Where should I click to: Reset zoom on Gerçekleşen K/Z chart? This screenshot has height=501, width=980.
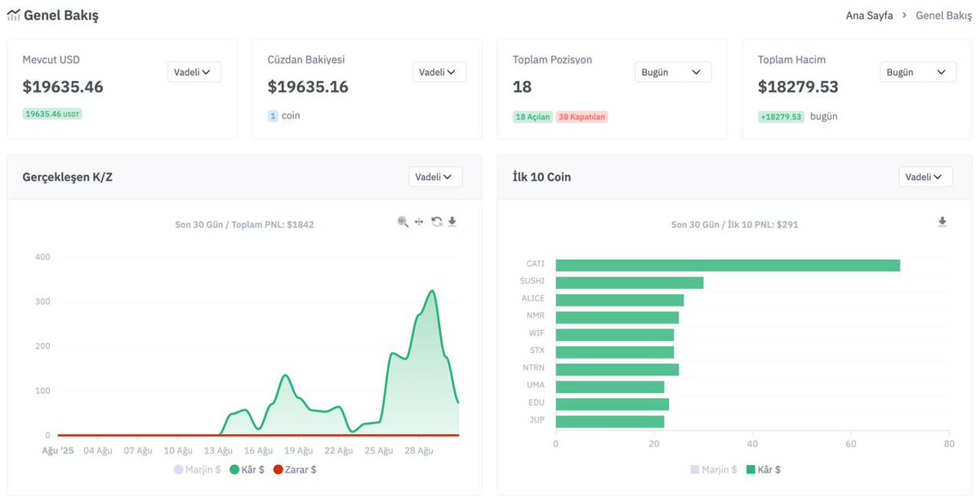pyautogui.click(x=437, y=221)
